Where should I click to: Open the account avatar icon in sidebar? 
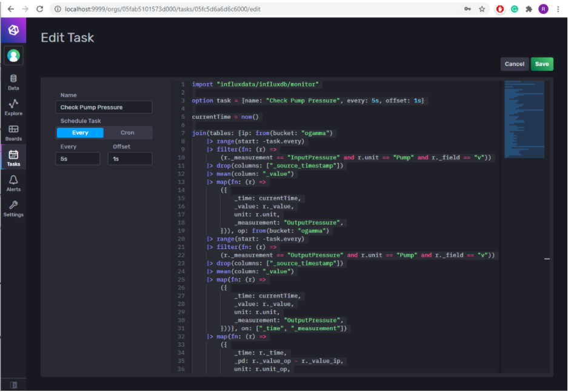click(x=13, y=56)
